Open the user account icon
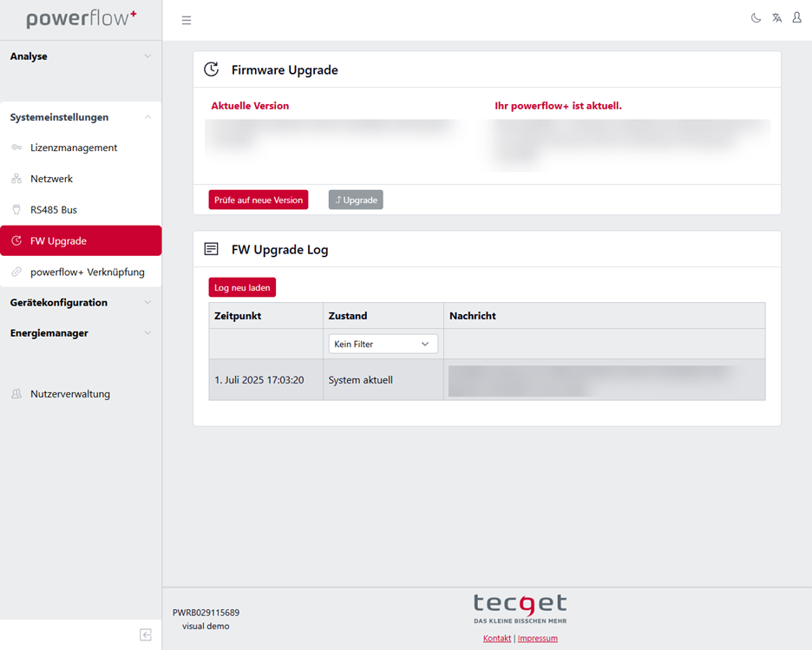 click(x=797, y=18)
